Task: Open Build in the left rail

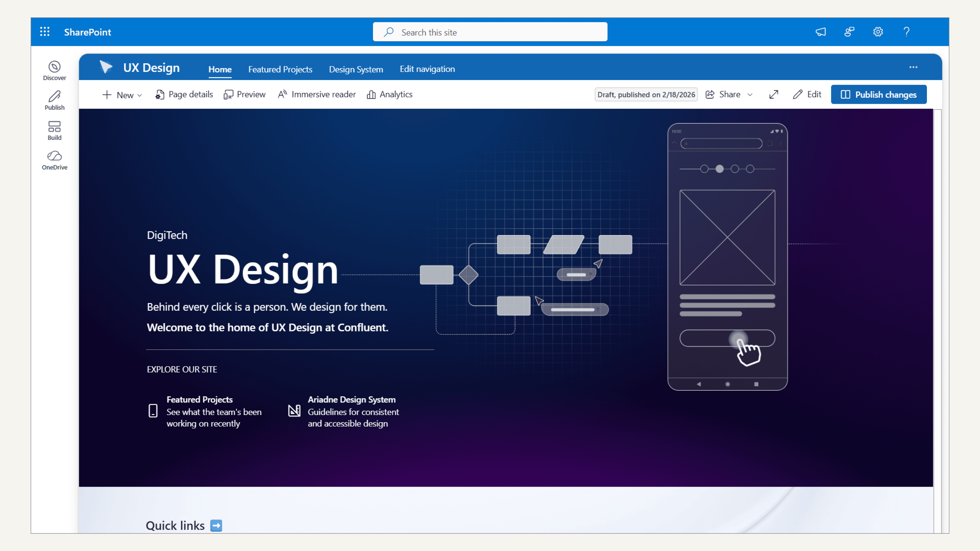Action: pyautogui.click(x=54, y=130)
